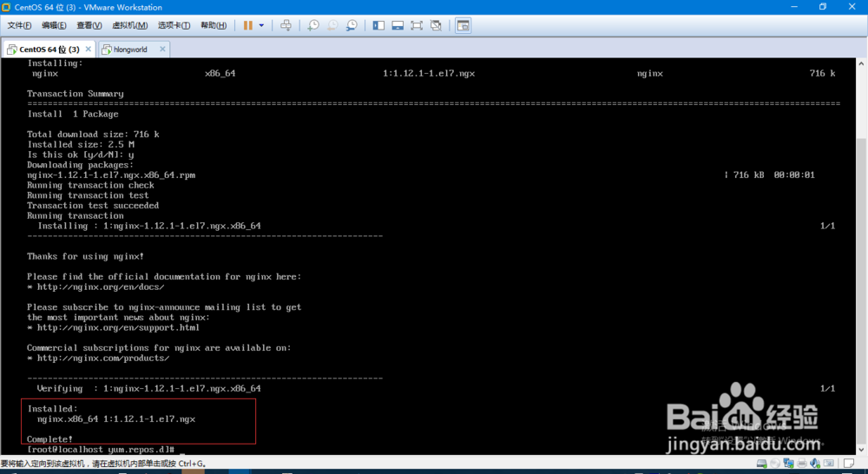
Task: Open the 帮助(H) menu
Action: pos(214,25)
